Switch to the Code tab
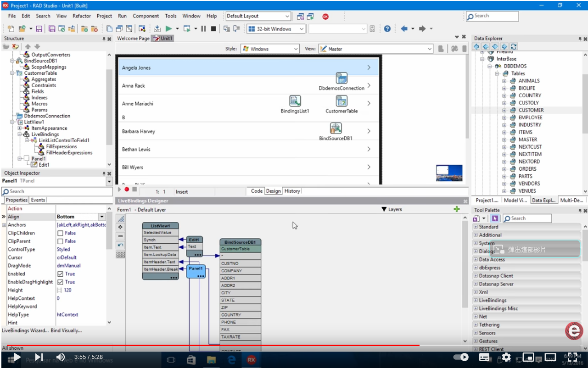Screen dimensions: 588x369 click(257, 191)
